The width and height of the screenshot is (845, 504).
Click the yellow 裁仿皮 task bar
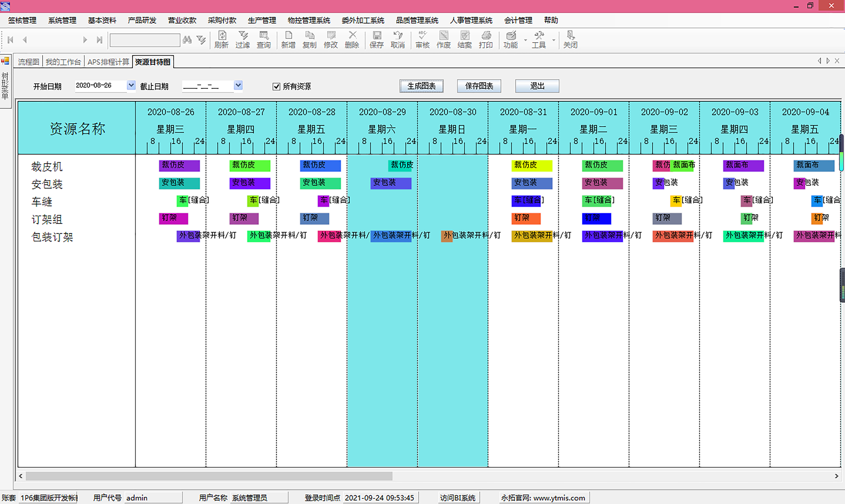pyautogui.click(x=532, y=165)
